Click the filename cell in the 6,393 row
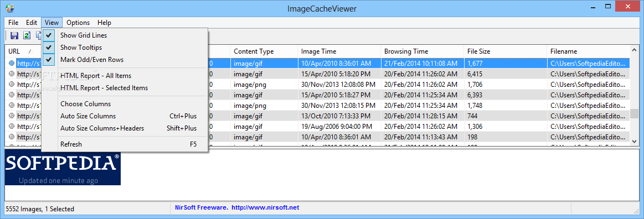 click(588, 95)
